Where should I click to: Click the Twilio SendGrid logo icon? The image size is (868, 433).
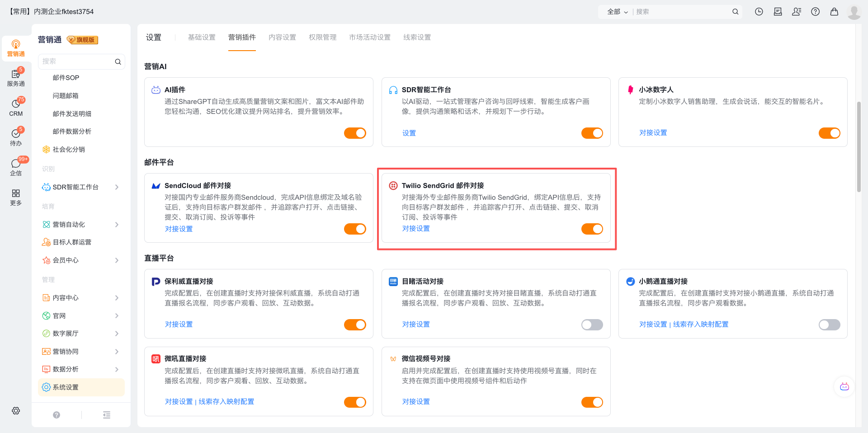pyautogui.click(x=393, y=186)
